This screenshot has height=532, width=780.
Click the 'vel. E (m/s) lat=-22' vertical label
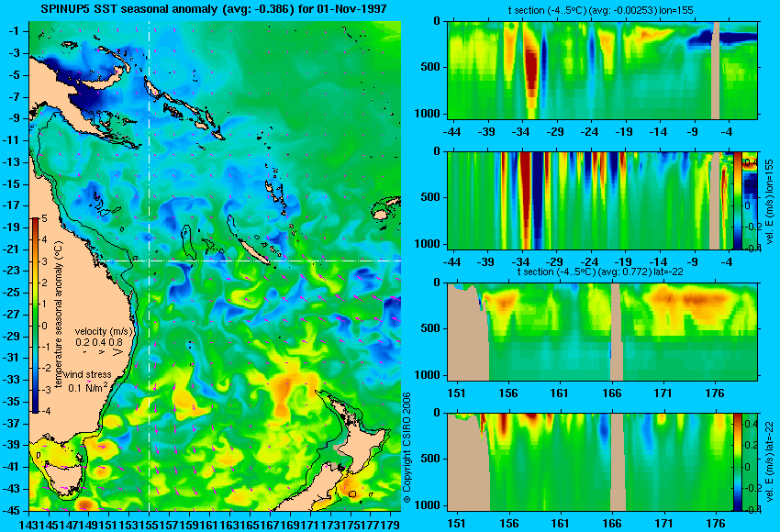(x=769, y=465)
